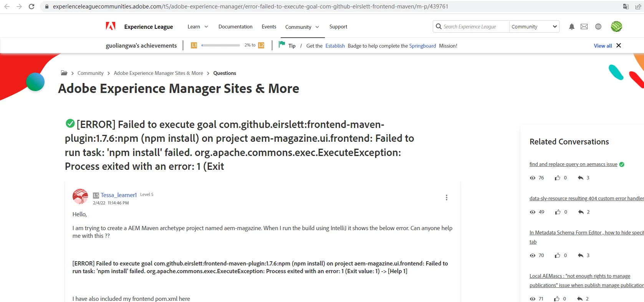Click the Community breadcrumb link
The image size is (644, 302).
[91, 73]
